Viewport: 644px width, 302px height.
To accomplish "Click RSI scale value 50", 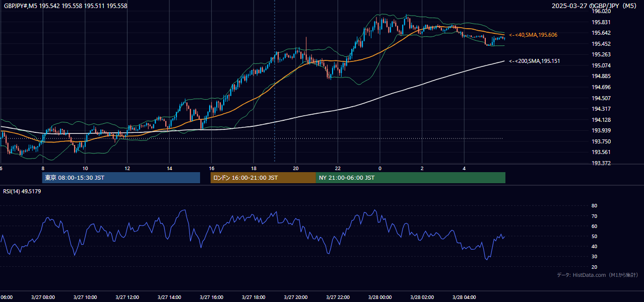I will point(594,236).
